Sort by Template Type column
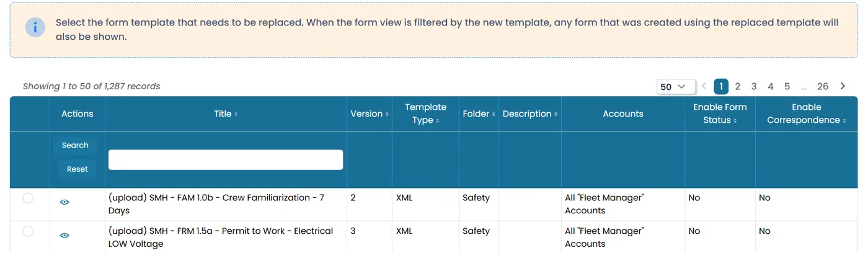The height and width of the screenshot is (253, 868). click(426, 113)
